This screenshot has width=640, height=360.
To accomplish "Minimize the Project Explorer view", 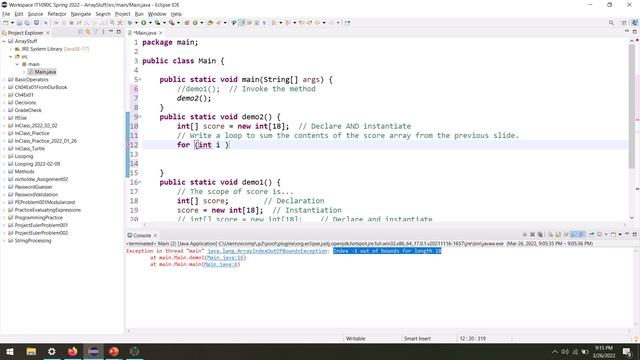I will click(x=111, y=32).
